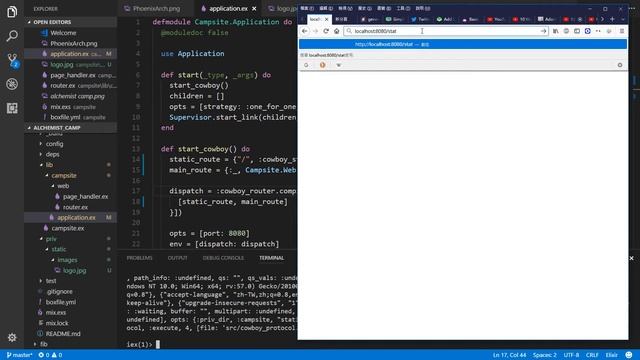Image resolution: width=640 pixels, height=360 pixels.
Task: Open mix.lock in project tree
Action: 57,323
